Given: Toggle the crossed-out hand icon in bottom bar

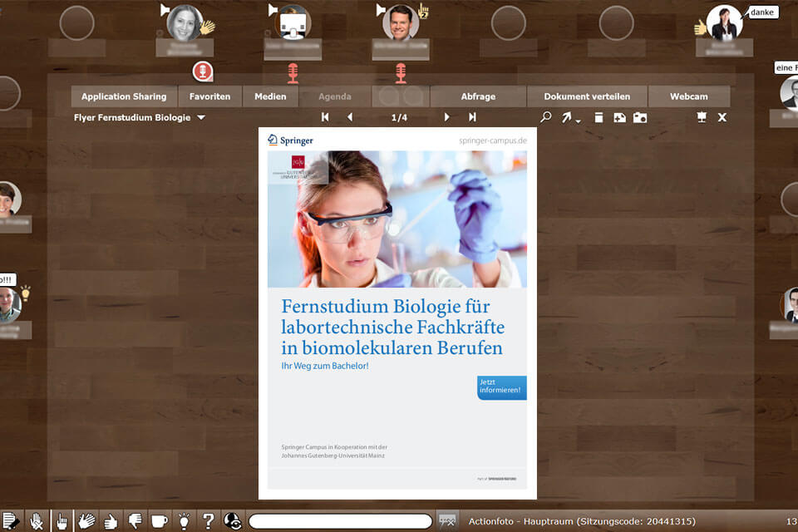Looking at the screenshot, I should [x=37, y=521].
